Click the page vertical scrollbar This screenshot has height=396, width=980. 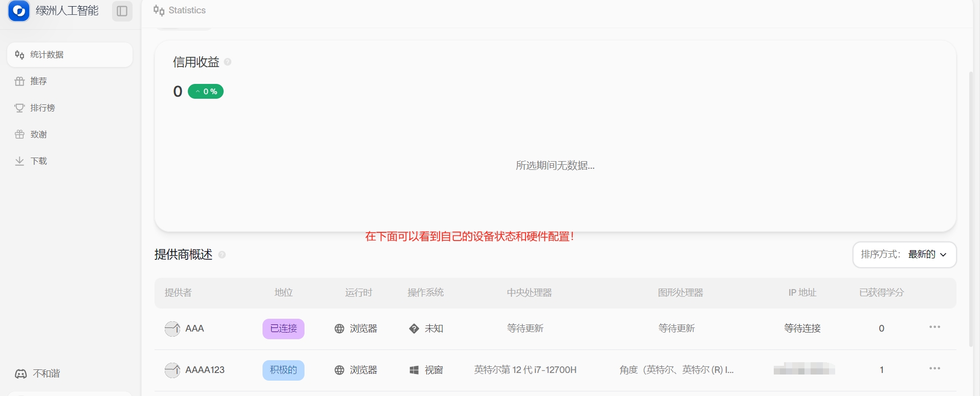[x=971, y=209]
